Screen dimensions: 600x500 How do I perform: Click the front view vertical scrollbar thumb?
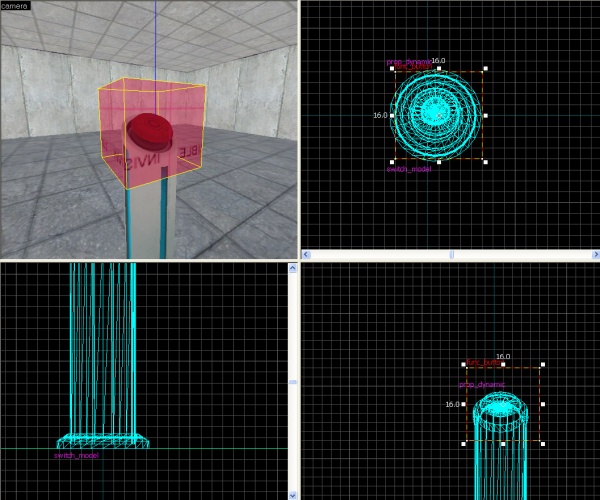pos(293,382)
